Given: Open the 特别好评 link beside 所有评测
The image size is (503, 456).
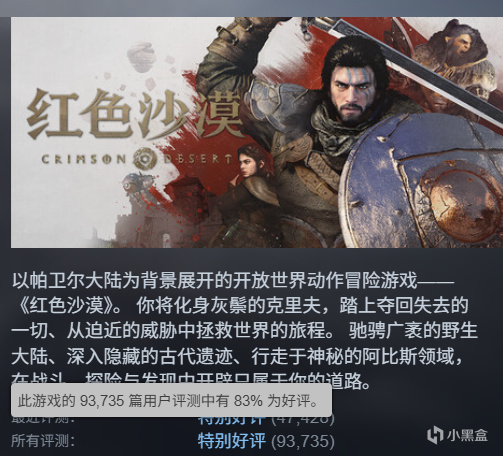Looking at the screenshot, I should point(232,441).
